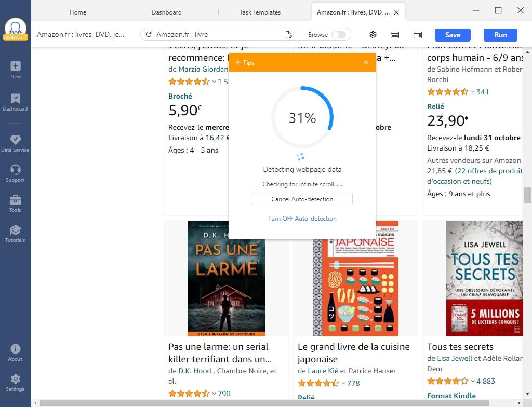Open the Lisa Jewell author link
Image resolution: width=532 pixels, height=407 pixels.
454,358
